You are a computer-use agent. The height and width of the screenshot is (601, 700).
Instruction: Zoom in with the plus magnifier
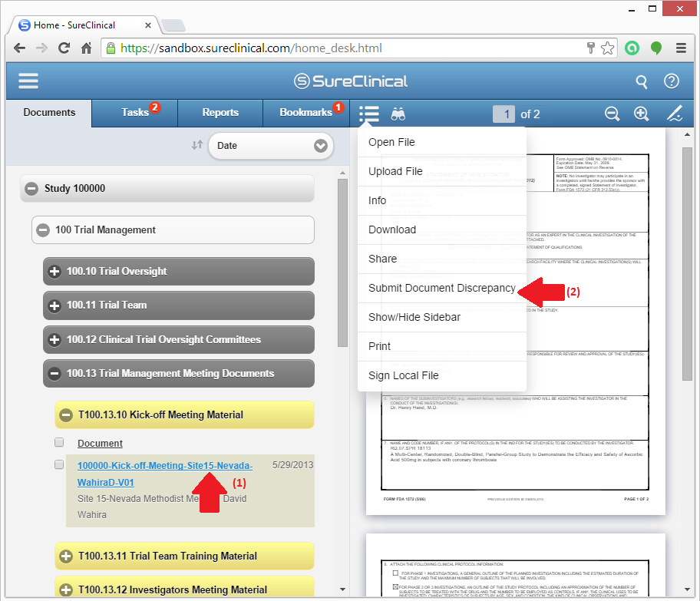coord(642,114)
